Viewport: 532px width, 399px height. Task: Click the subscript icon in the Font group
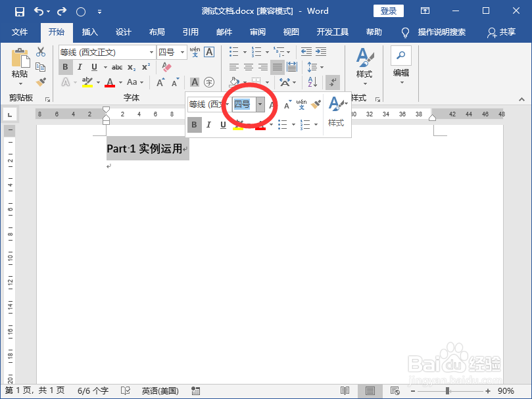pos(132,66)
